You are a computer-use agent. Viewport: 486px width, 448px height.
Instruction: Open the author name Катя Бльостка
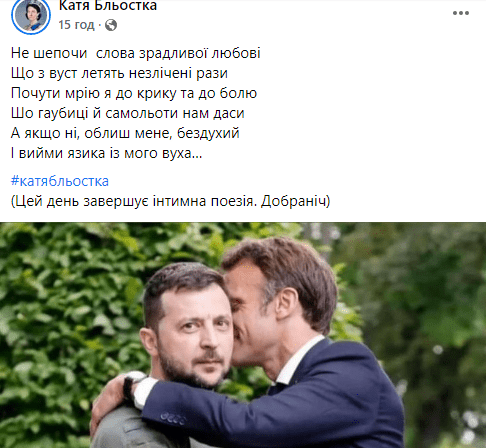point(108,6)
